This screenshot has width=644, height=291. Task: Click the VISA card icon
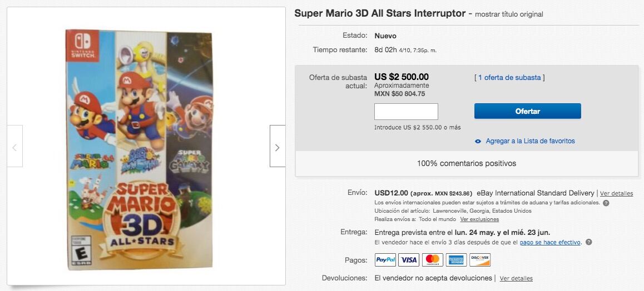pyautogui.click(x=409, y=260)
